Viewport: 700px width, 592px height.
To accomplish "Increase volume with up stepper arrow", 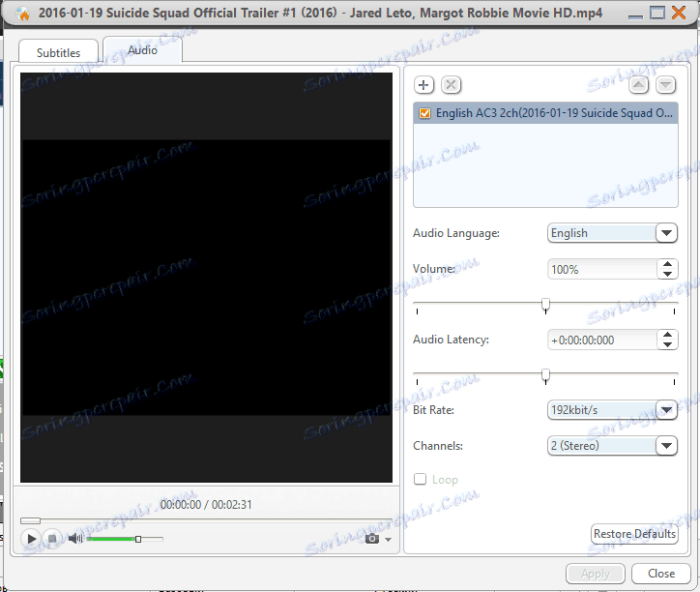I will coord(667,264).
